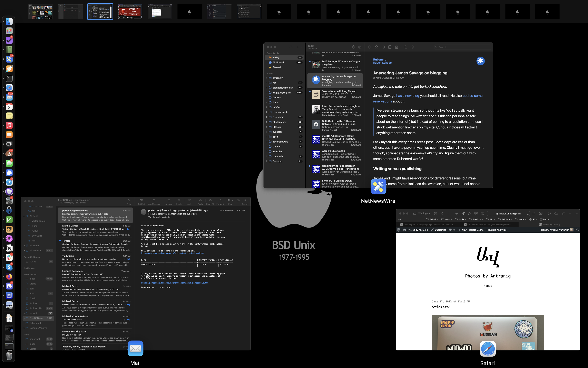The width and height of the screenshot is (588, 368).
Task: Click the Rubenerd feed link in article header
Action: click(380, 59)
